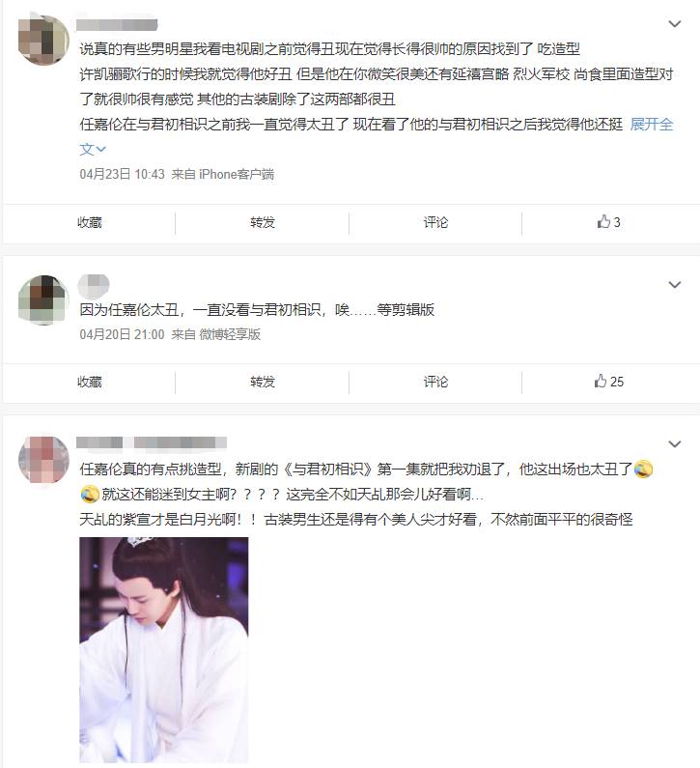Click crying-laugh emoji starting third post's second line
Image resolution: width=700 pixels, height=768 pixels.
pos(89,495)
